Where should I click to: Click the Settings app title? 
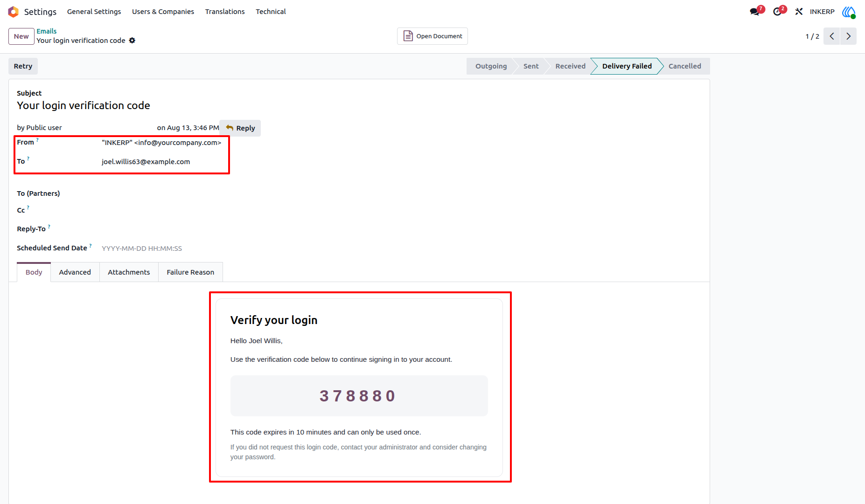click(40, 12)
